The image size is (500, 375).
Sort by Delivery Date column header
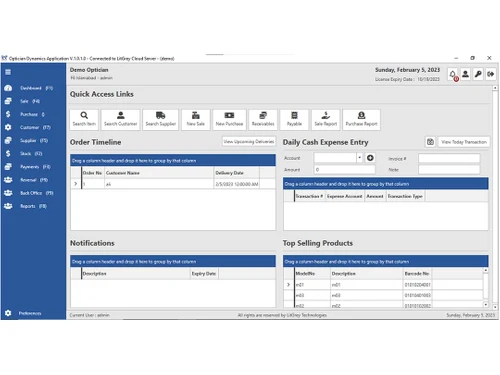[236, 173]
